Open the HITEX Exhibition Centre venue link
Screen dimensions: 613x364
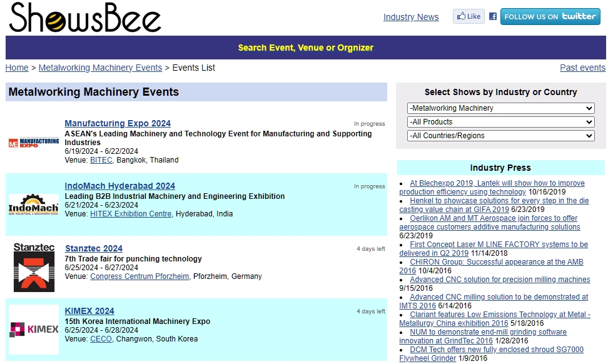(x=131, y=214)
